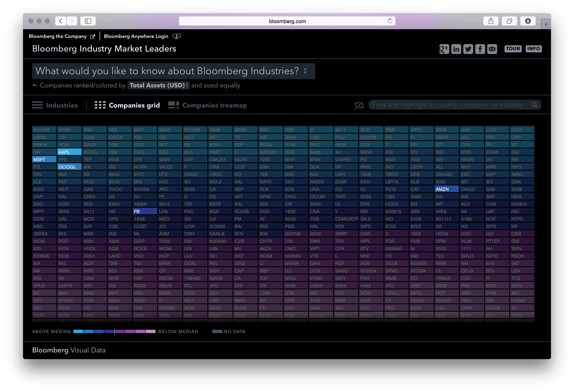
Task: Click the monitors icon beside Bloomberg Anywhere Login
Action: (177, 36)
